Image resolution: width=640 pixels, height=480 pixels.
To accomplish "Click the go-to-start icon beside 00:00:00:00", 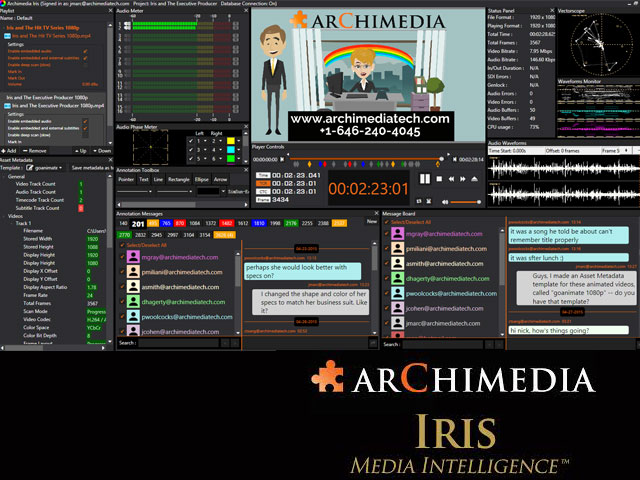I will tap(282, 159).
